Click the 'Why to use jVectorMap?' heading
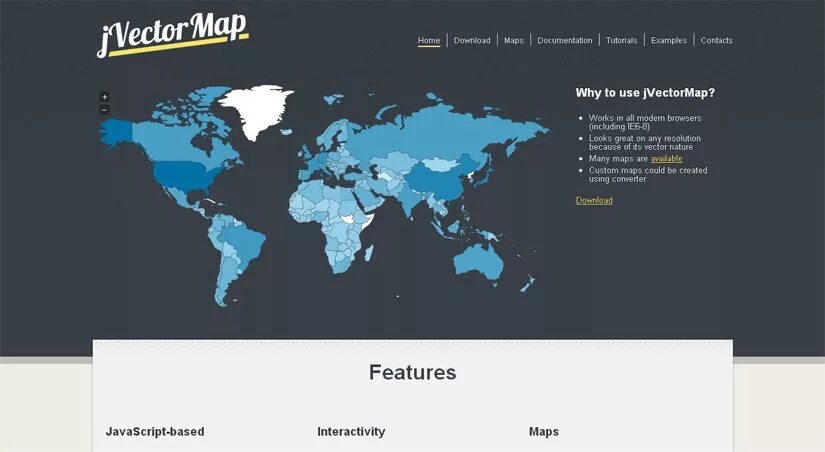Image resolution: width=825 pixels, height=452 pixels. 645,93
